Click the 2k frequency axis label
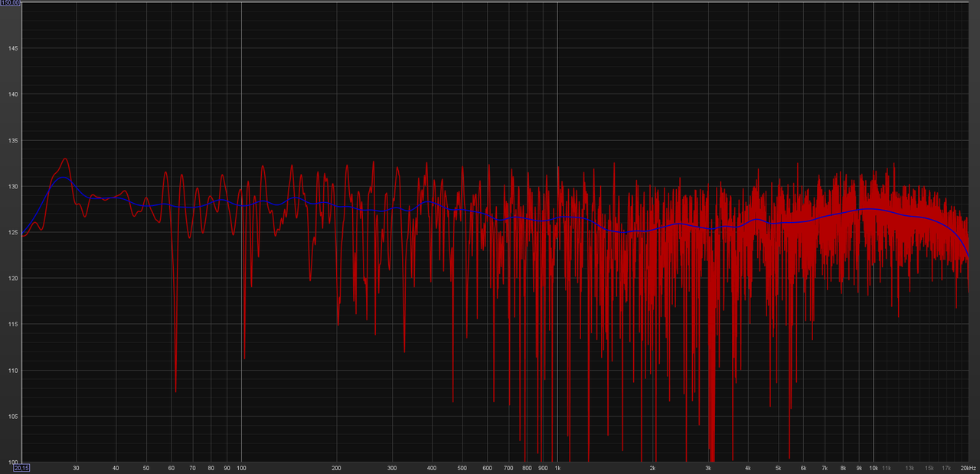Screen dimensions: 980x474 tap(652, 468)
